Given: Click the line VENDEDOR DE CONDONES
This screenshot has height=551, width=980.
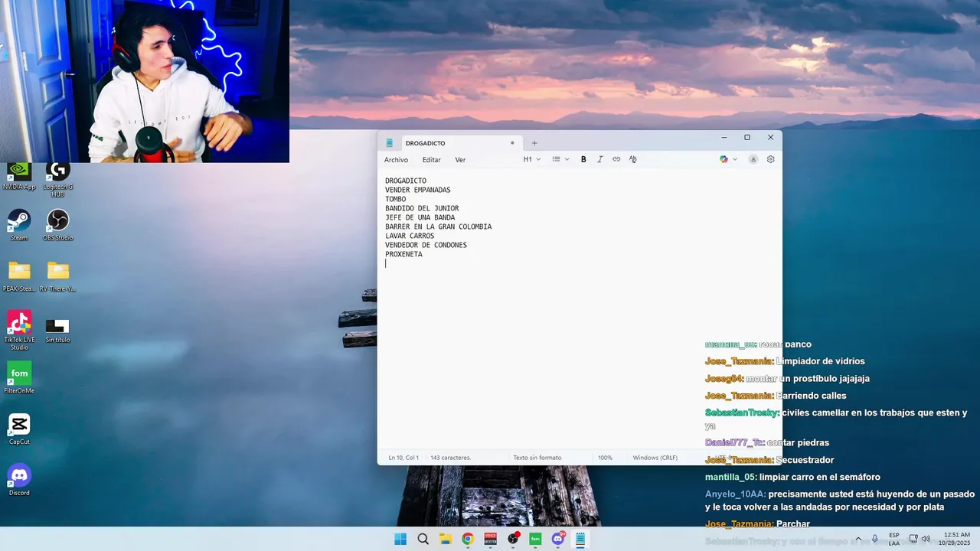Looking at the screenshot, I should click(426, 245).
